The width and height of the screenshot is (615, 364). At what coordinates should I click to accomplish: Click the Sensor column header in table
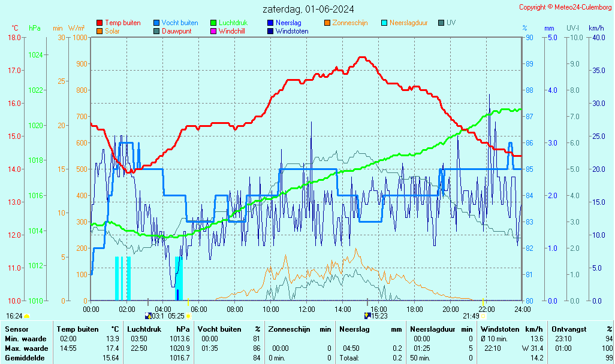16,329
